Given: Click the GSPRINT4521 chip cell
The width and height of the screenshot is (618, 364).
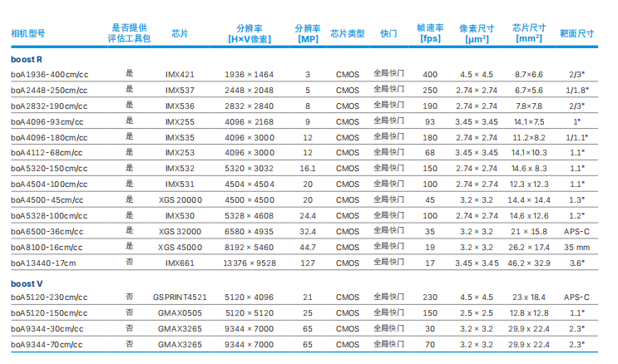Looking at the screenshot, I should point(180,297).
